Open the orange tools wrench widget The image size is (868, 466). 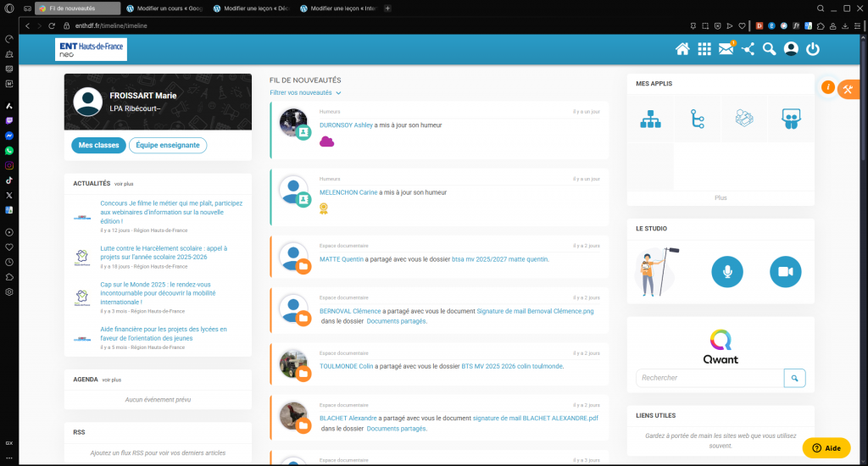(x=848, y=90)
